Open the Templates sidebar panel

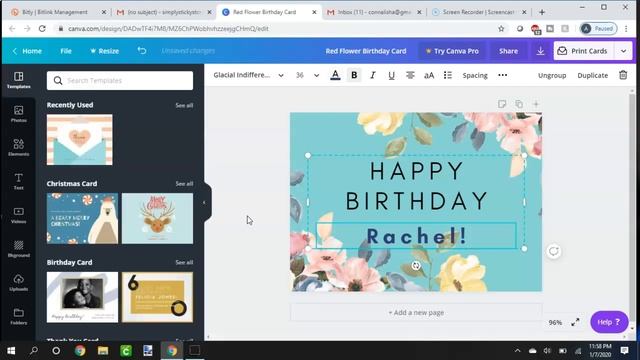(x=19, y=80)
